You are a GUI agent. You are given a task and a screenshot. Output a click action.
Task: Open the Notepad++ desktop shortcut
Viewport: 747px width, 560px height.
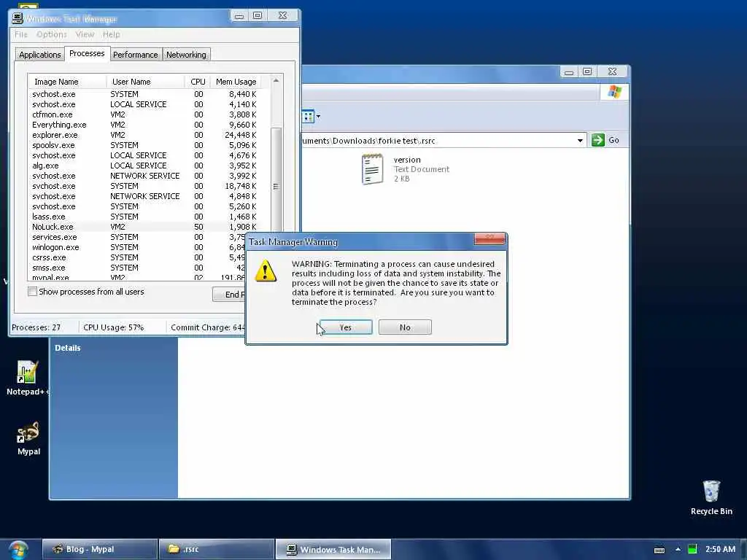27,378
